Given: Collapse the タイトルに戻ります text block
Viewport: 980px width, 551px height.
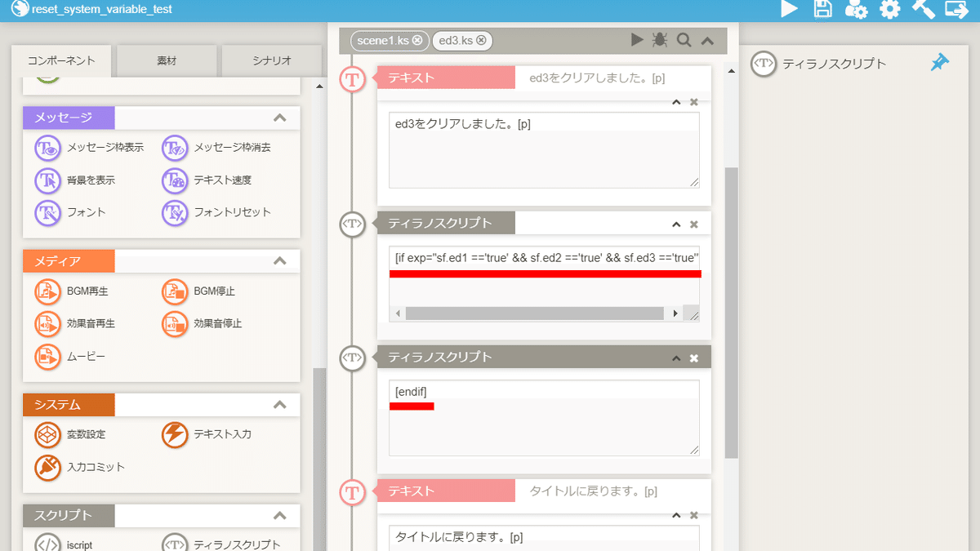Looking at the screenshot, I should pyautogui.click(x=676, y=515).
